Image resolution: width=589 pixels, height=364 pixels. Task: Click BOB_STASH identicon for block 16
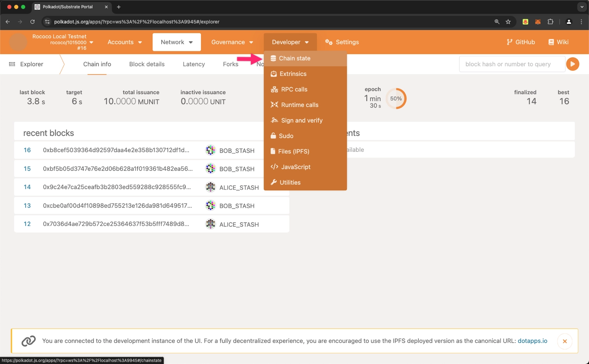point(210,150)
